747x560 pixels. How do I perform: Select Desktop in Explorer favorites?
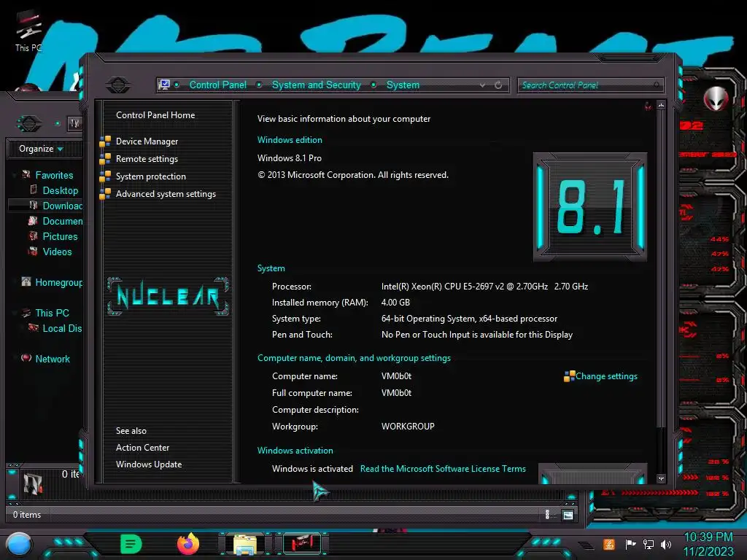(x=60, y=190)
